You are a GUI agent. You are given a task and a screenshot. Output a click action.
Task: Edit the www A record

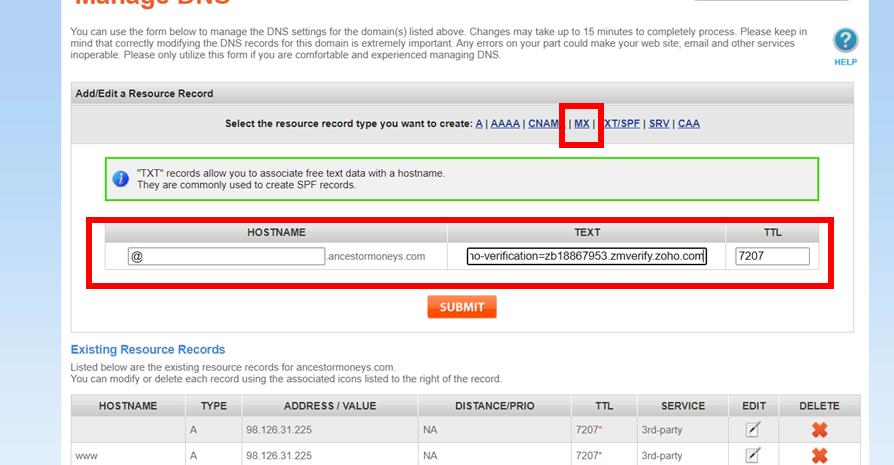tap(752, 455)
